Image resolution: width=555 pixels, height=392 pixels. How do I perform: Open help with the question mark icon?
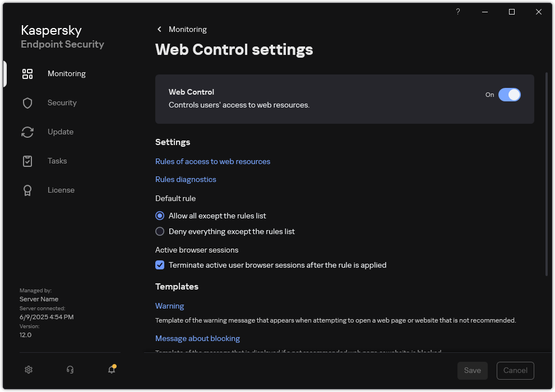(x=457, y=11)
